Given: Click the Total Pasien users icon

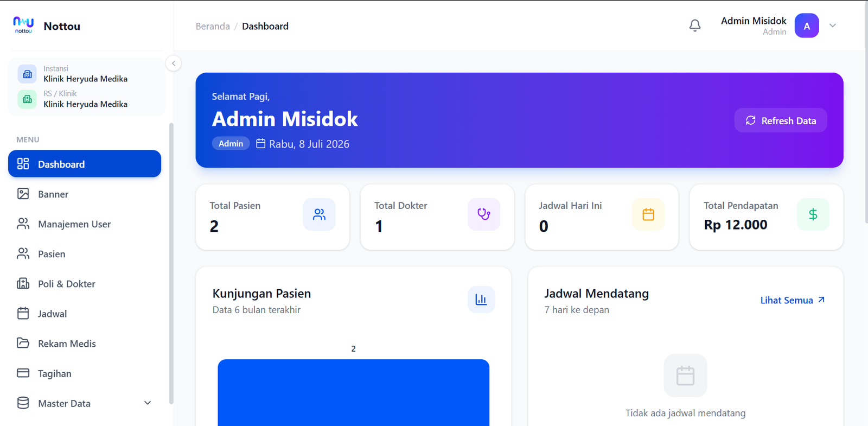Looking at the screenshot, I should 319,214.
